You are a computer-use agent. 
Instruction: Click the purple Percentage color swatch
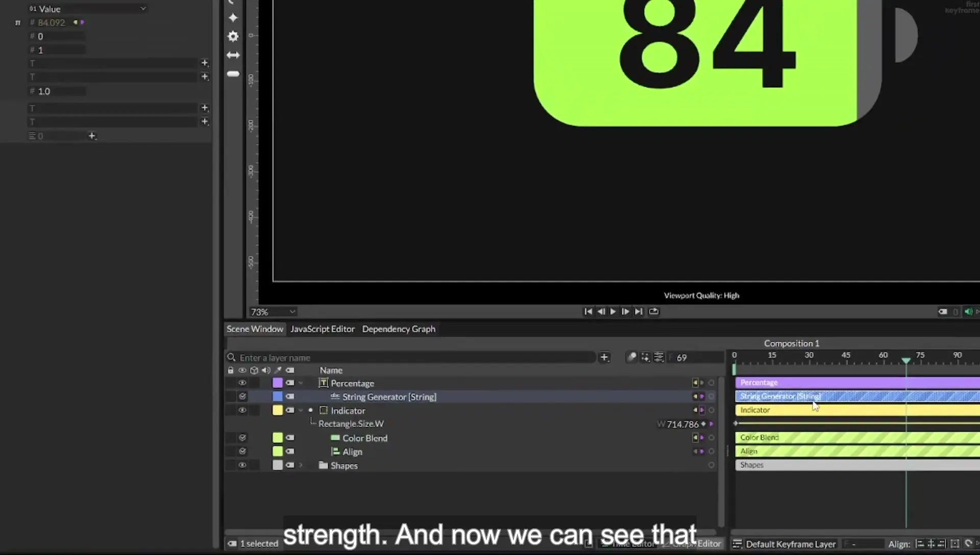[278, 383]
